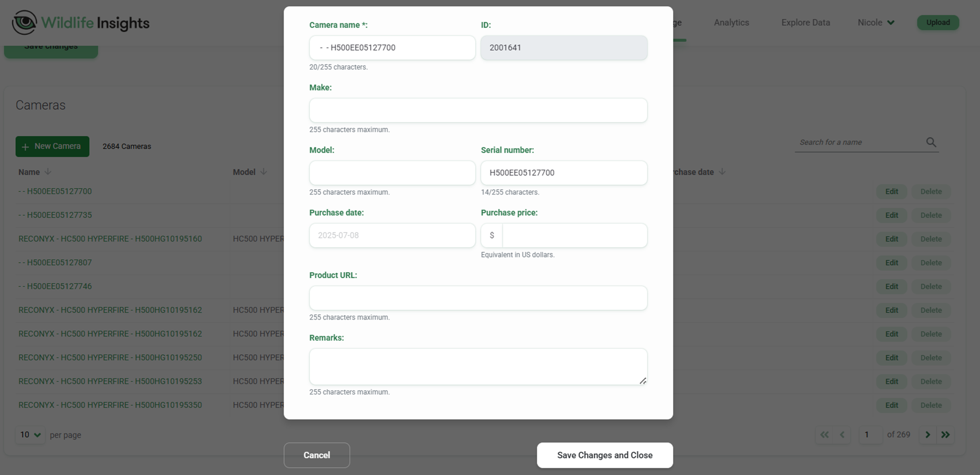Open the Purchase date picker field

(x=392, y=235)
